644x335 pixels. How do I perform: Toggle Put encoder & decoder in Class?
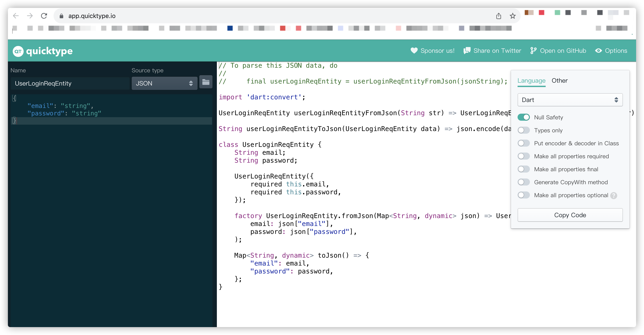523,143
